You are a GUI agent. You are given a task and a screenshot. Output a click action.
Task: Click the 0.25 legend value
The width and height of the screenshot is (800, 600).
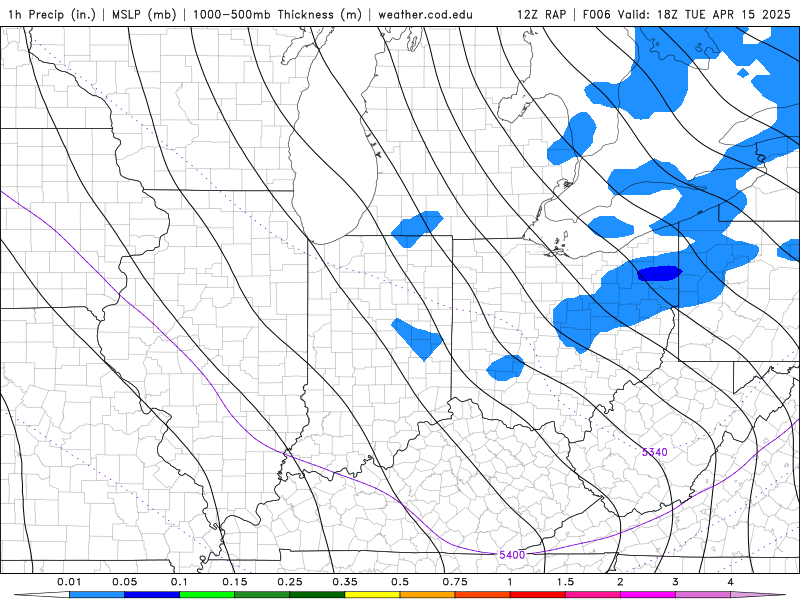click(290, 582)
